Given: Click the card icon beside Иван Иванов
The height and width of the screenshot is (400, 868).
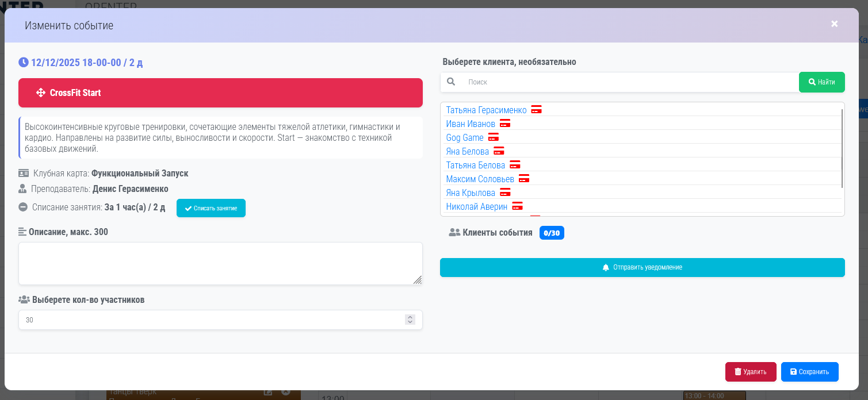Looking at the screenshot, I should click(x=505, y=124).
